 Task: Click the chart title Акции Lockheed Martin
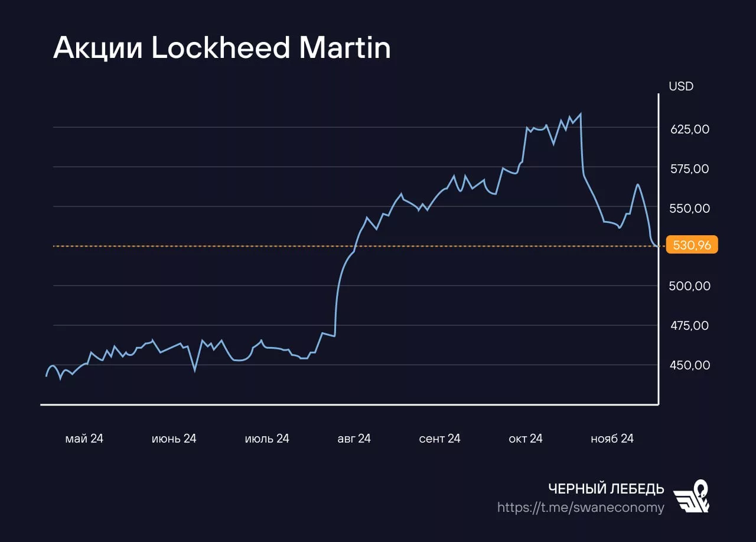(222, 48)
